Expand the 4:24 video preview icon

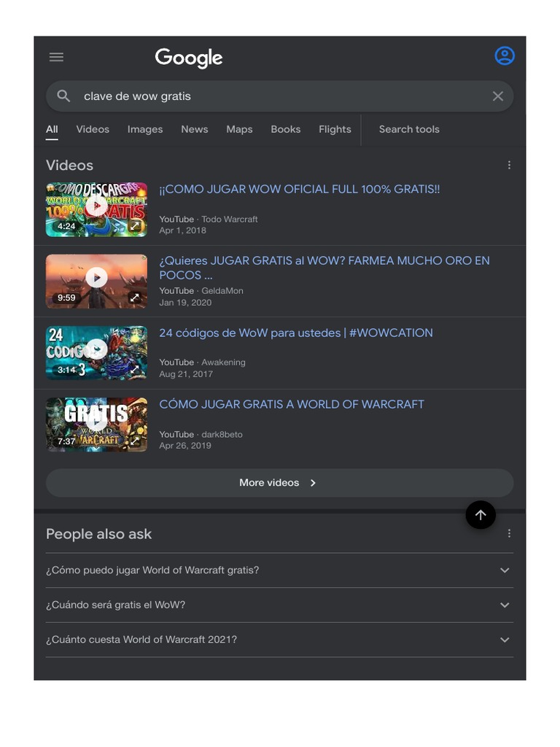135,226
